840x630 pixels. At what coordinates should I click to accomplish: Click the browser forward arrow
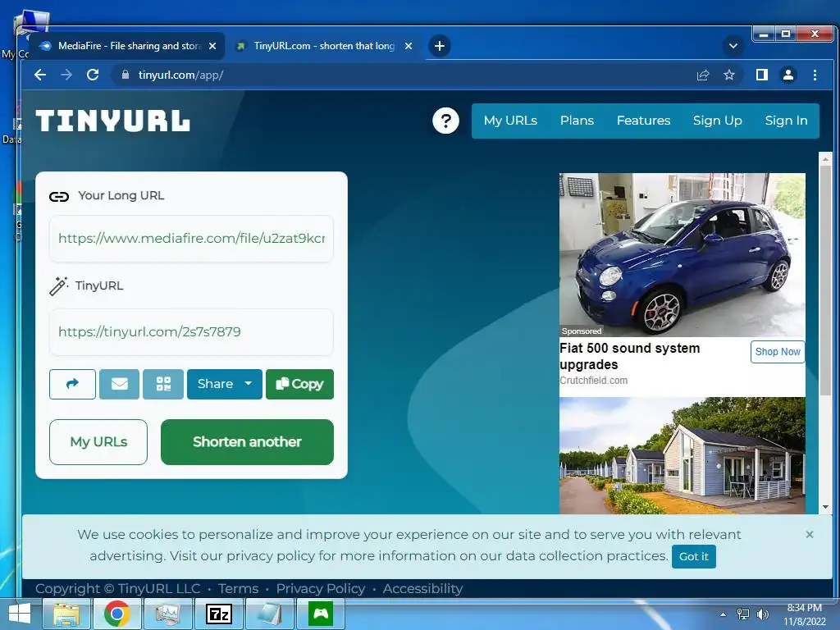tap(66, 75)
